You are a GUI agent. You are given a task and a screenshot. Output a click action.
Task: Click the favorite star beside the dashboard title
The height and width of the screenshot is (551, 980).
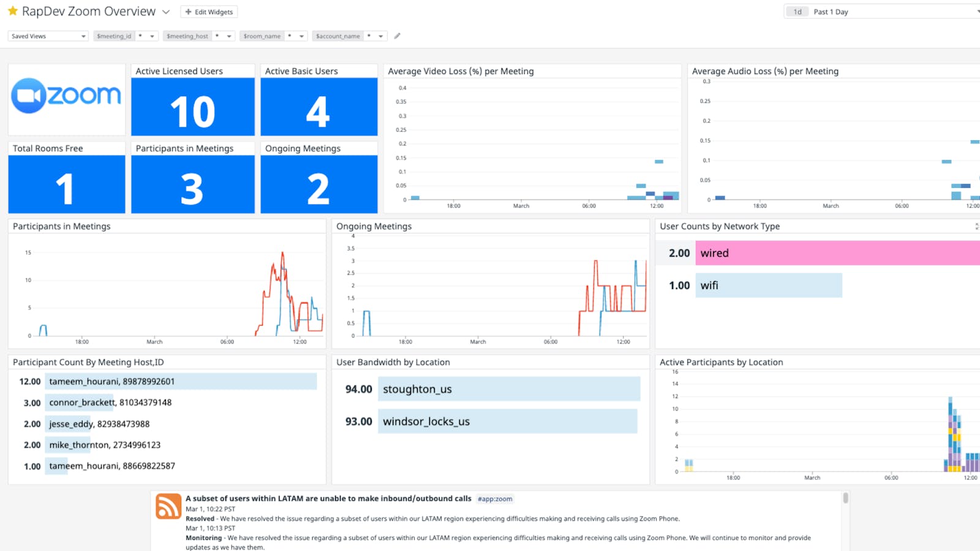(12, 11)
